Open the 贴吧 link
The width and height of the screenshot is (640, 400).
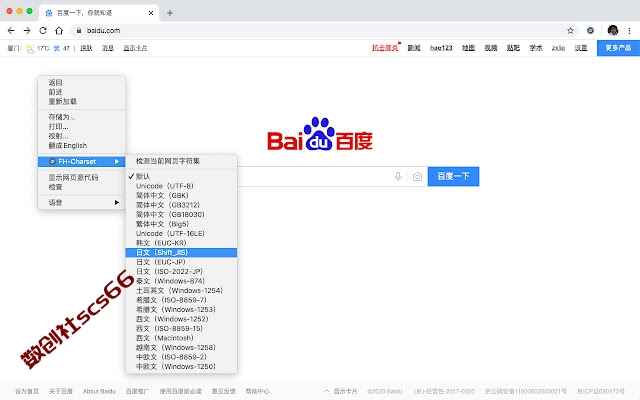coord(513,48)
